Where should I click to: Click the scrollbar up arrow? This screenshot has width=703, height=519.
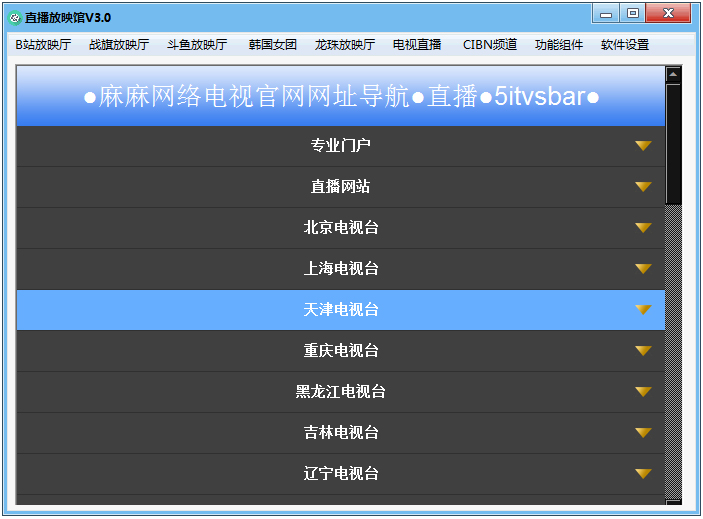[x=673, y=74]
